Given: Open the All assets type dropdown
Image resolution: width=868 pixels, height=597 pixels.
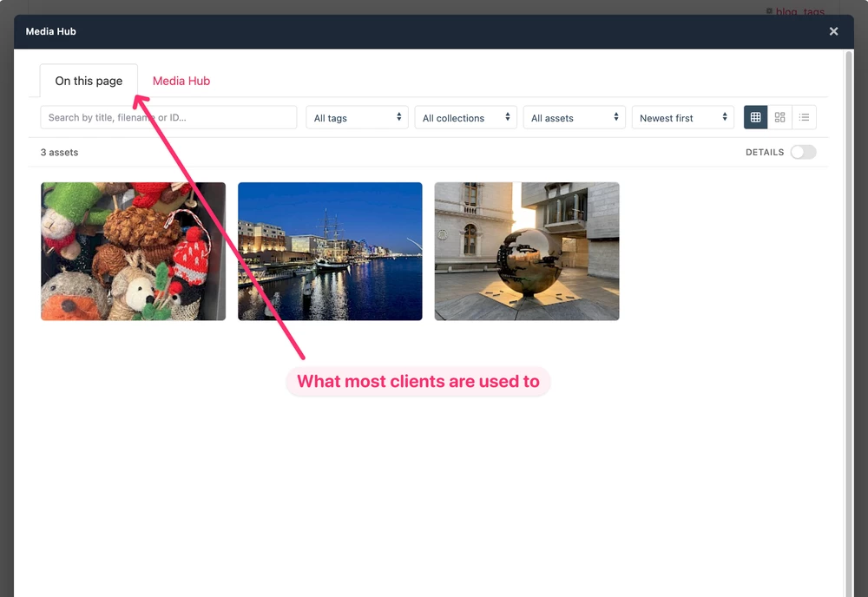Looking at the screenshot, I should [x=575, y=118].
